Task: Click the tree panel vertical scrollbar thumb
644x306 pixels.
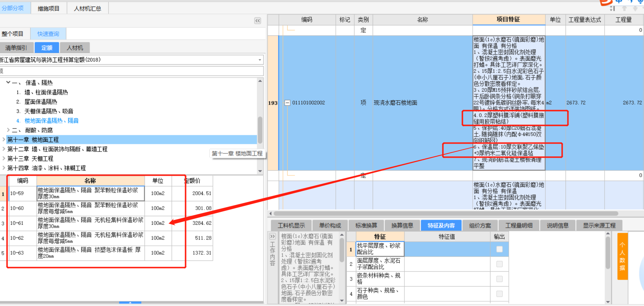Action: (x=260, y=130)
